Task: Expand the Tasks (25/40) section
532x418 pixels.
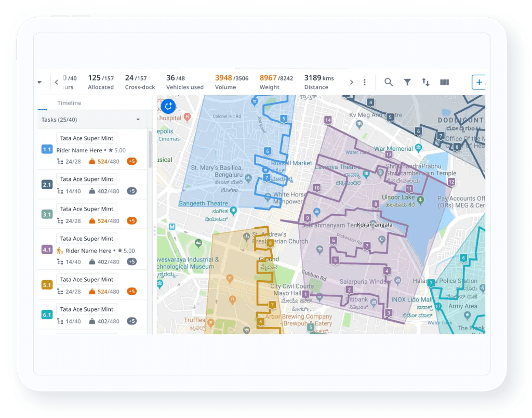Action: 138,120
